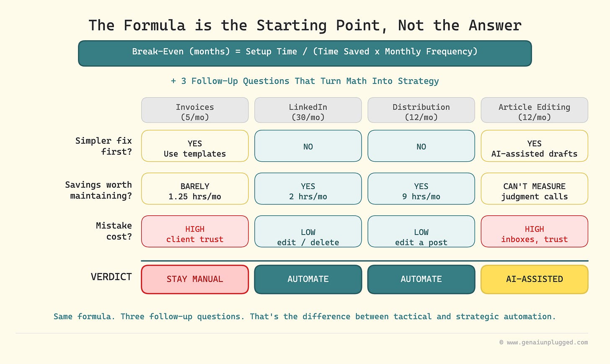Click the 'Mistake cost?' row label

pyautogui.click(x=114, y=231)
